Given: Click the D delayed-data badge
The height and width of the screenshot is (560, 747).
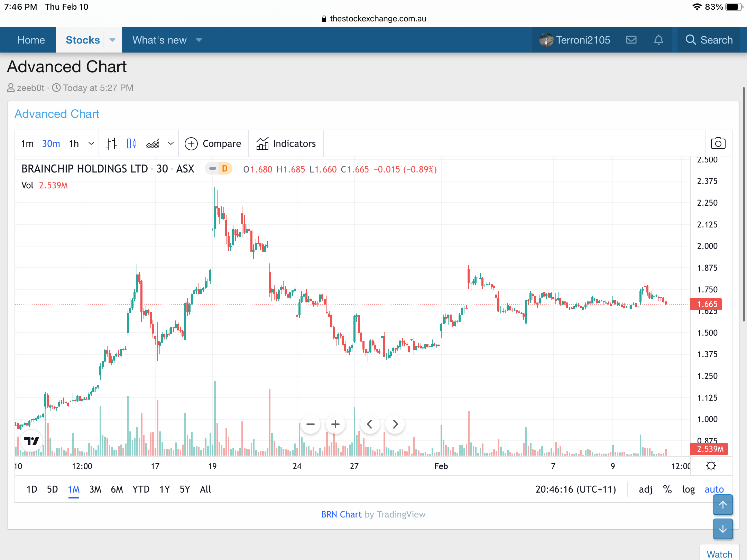Looking at the screenshot, I should [x=225, y=169].
